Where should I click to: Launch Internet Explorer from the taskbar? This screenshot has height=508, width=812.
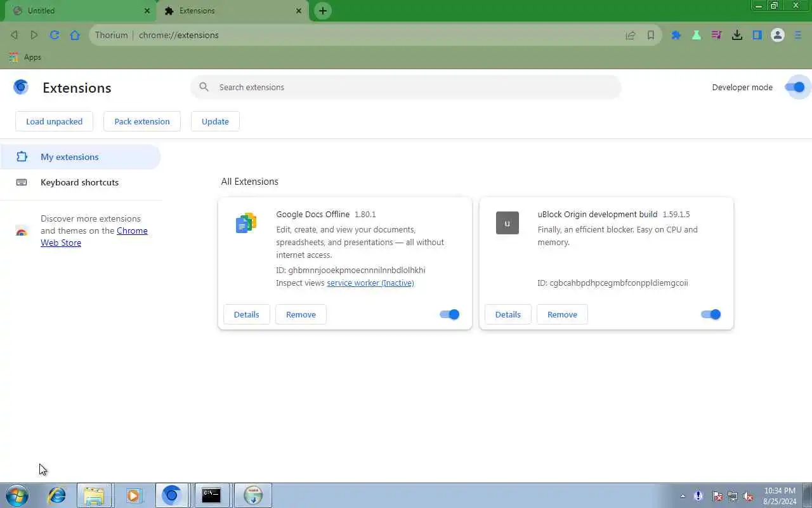pyautogui.click(x=57, y=495)
